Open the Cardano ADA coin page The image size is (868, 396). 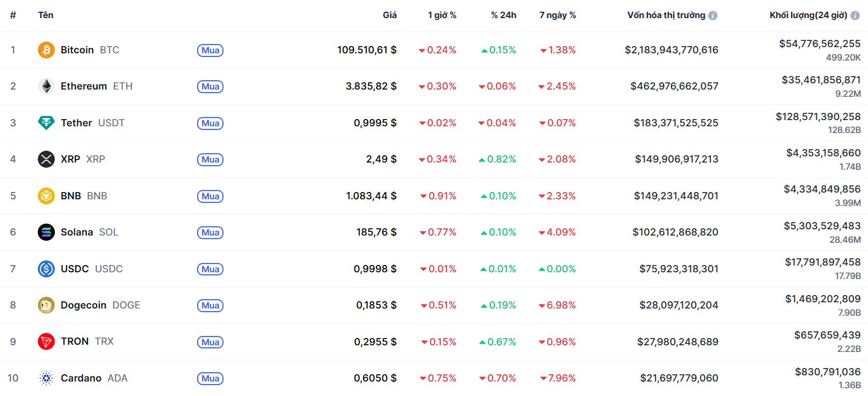(81, 378)
